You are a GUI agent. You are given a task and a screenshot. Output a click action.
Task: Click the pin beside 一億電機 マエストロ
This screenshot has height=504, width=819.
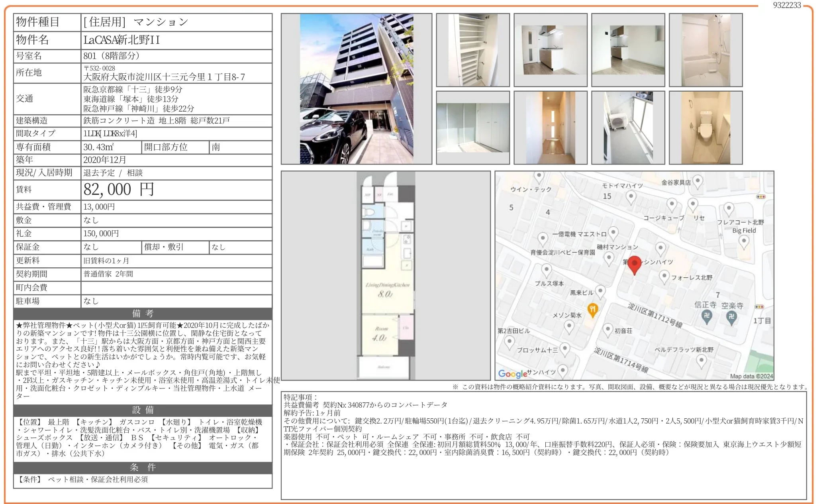click(613, 233)
